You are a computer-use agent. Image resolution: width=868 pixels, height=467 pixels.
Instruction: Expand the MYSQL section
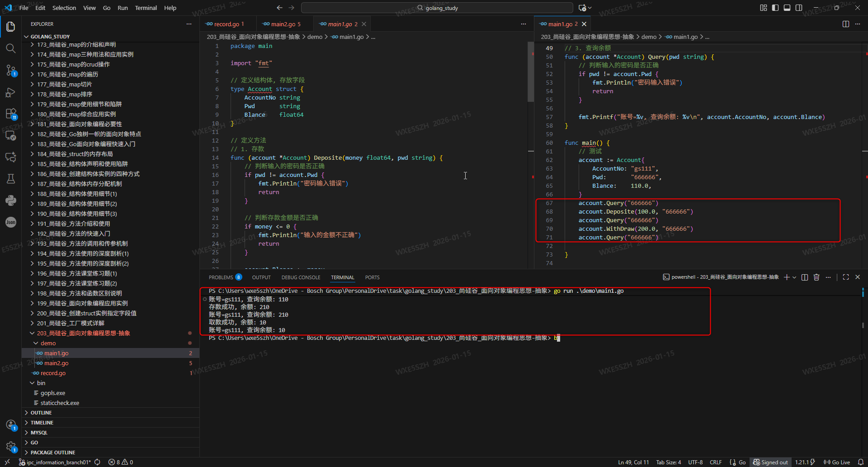(x=110, y=433)
